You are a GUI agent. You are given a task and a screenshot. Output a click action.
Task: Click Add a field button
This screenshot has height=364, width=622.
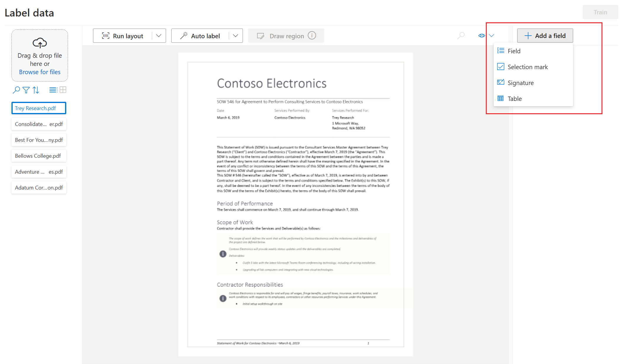(x=545, y=36)
